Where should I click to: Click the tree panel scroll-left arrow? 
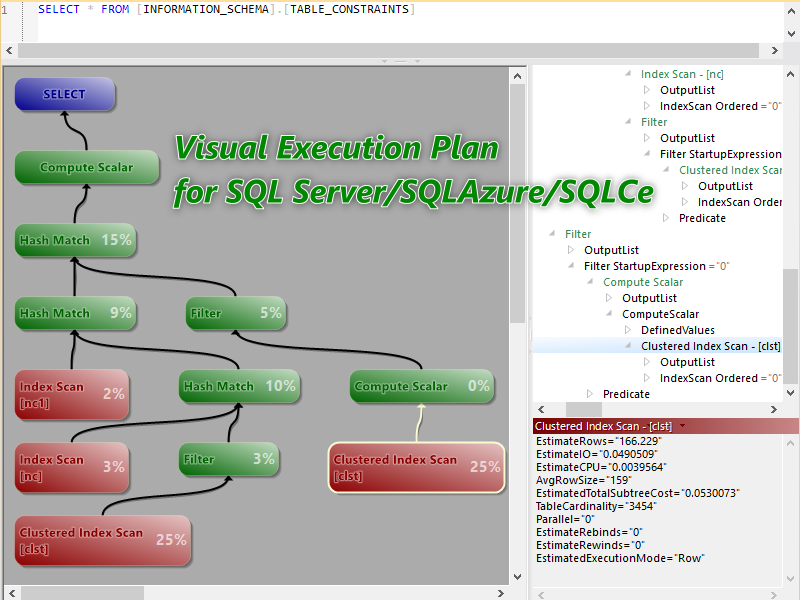pos(541,409)
